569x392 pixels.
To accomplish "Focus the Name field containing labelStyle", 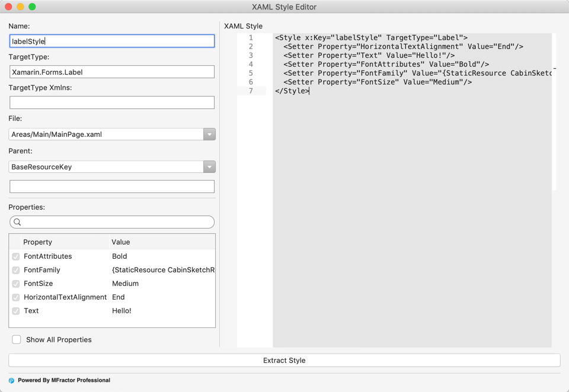I will (112, 41).
